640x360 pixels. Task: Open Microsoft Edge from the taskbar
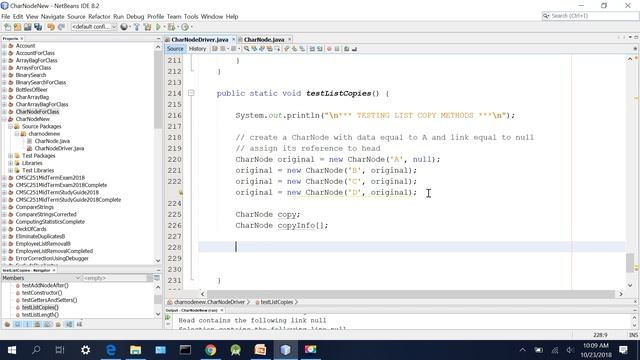click(111, 350)
